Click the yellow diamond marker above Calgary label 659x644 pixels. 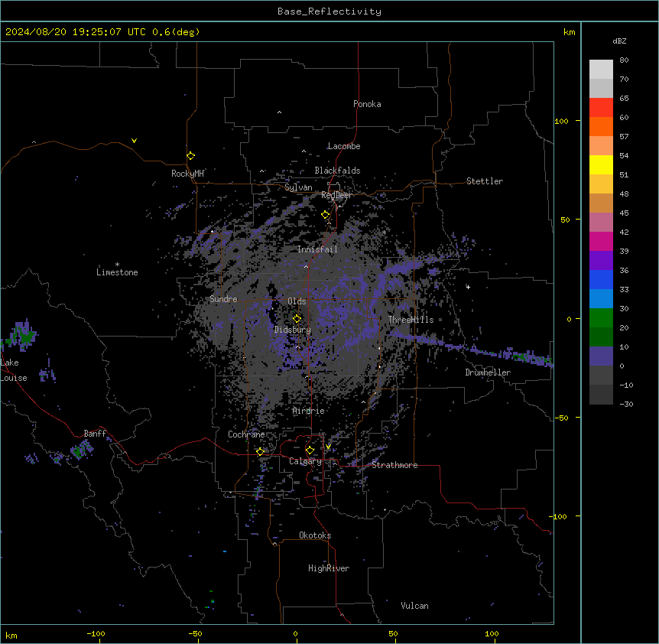310,450
